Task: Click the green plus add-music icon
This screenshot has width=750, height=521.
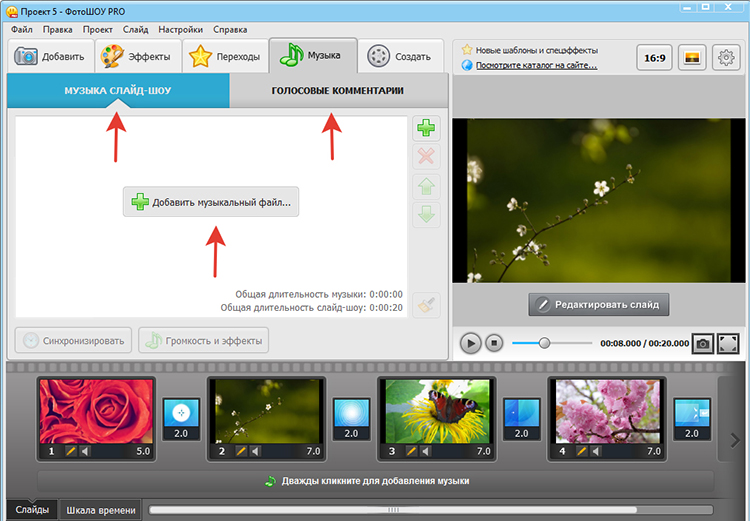Action: pyautogui.click(x=426, y=128)
